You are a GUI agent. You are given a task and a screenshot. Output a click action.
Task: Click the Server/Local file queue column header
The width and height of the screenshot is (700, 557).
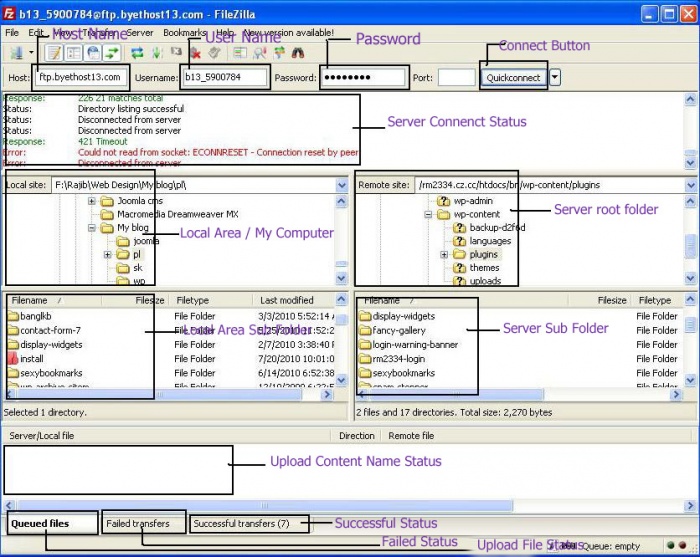tap(167, 436)
